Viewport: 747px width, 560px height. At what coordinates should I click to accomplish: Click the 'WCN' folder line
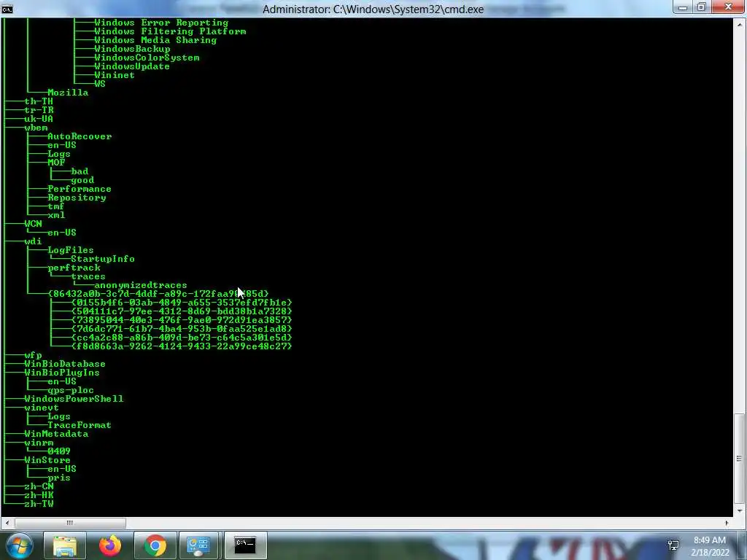pos(33,224)
